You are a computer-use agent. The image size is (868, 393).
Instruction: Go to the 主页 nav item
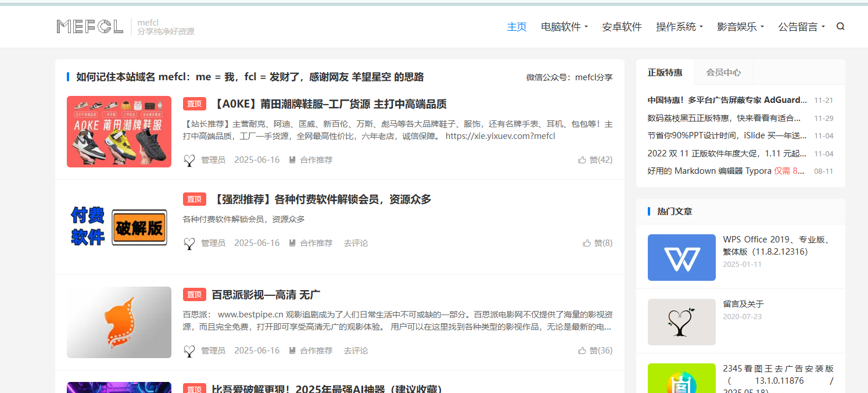pos(517,27)
